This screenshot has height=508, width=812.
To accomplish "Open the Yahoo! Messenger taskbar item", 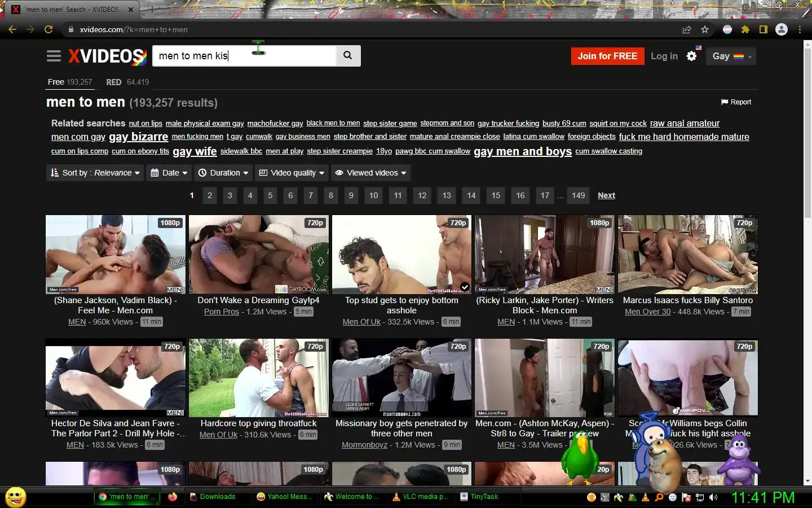I will coord(285,497).
